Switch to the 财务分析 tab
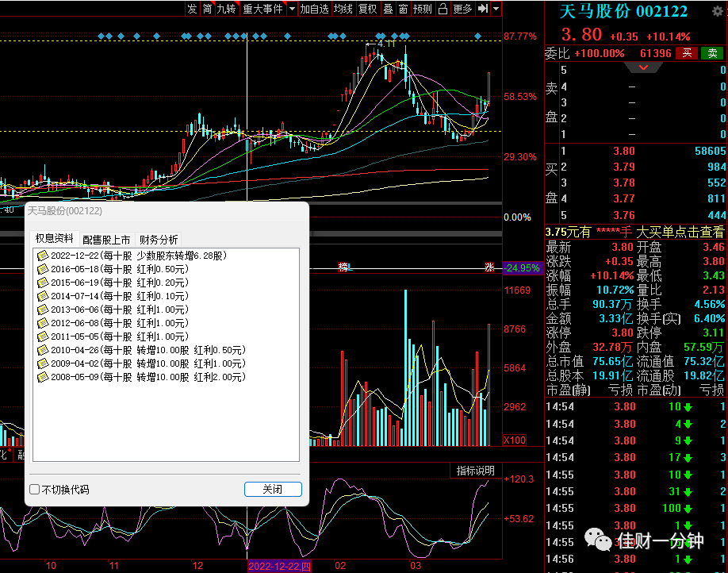Viewport: 728px width, 573px height. pyautogui.click(x=159, y=240)
